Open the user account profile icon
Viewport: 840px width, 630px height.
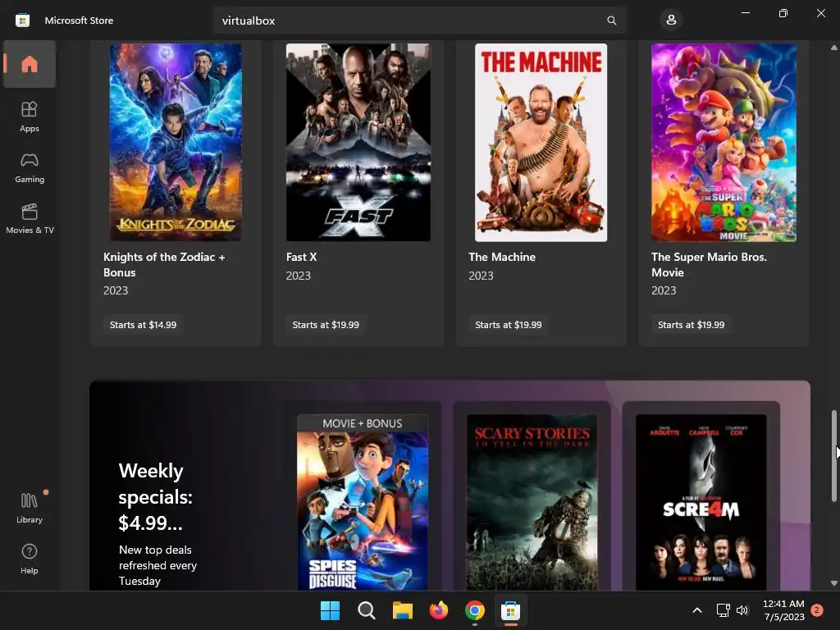[x=671, y=21]
